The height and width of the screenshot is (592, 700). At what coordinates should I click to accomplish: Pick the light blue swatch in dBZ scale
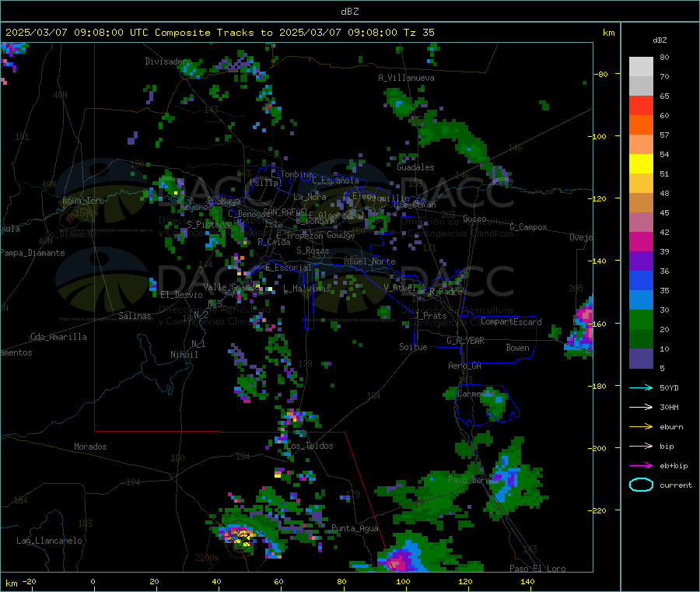641,300
